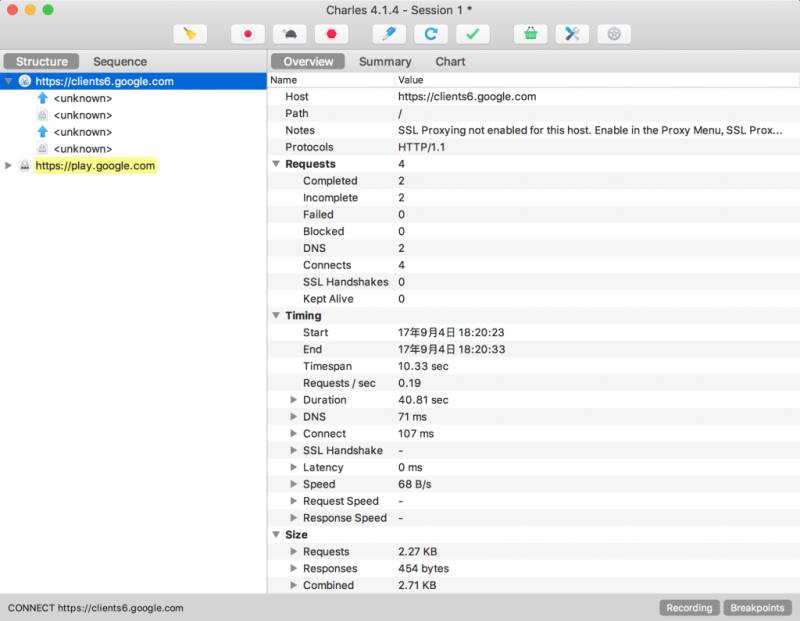Click the lock icon beside play.google.com
Screen dimensions: 800x621
pyautogui.click(x=24, y=165)
